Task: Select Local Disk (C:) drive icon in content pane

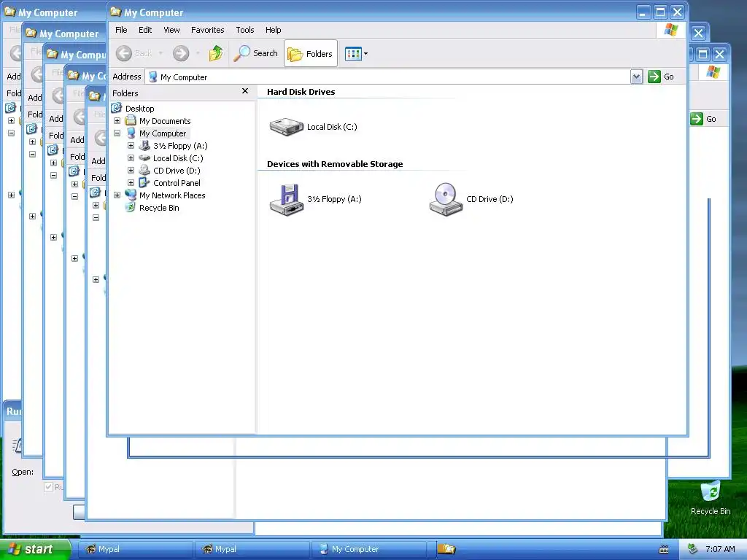Action: 286,127
